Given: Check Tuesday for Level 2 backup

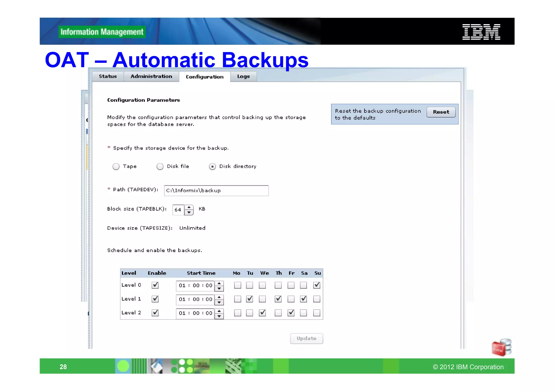Looking at the screenshot, I should point(250,313).
